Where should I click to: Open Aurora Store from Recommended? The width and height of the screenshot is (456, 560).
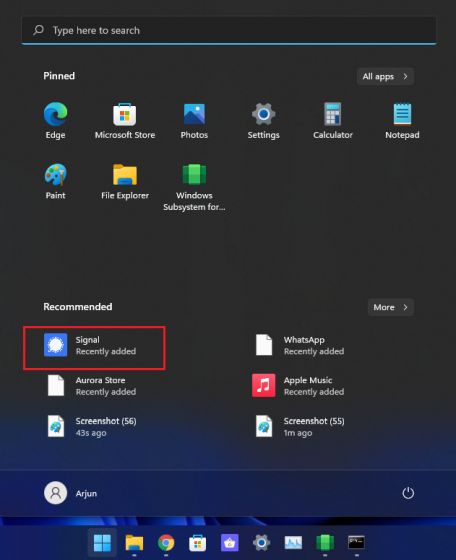(92, 386)
